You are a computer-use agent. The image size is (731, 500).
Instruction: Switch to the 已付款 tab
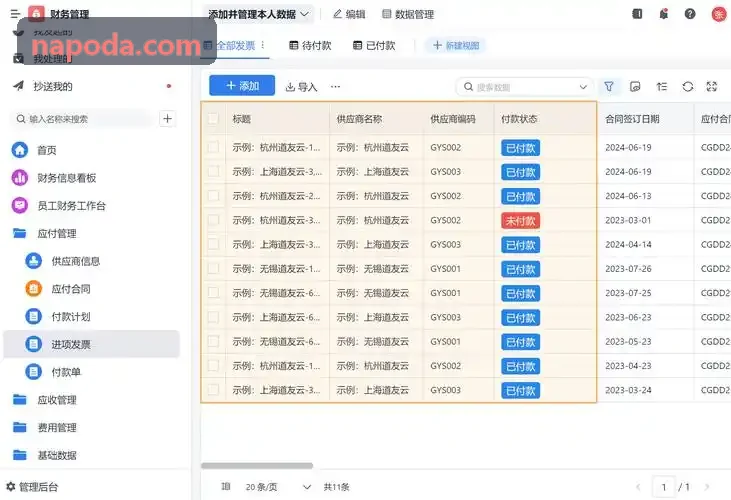click(x=374, y=45)
